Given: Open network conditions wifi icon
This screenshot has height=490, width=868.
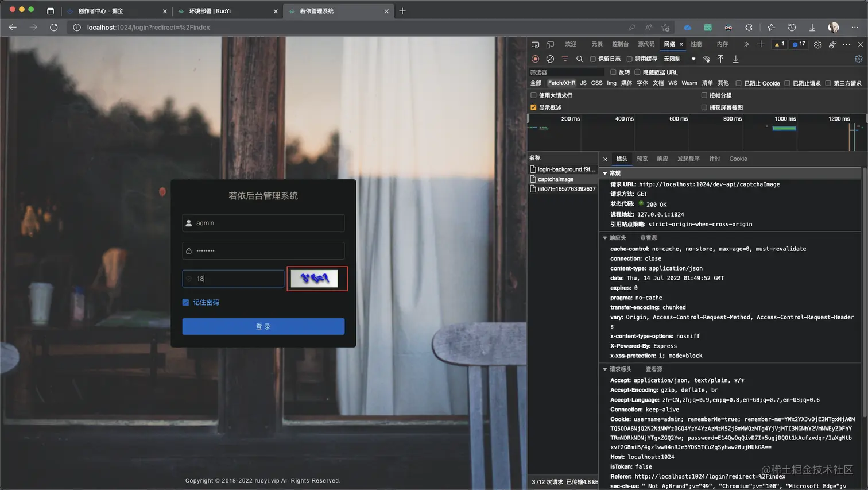Looking at the screenshot, I should click(x=706, y=59).
